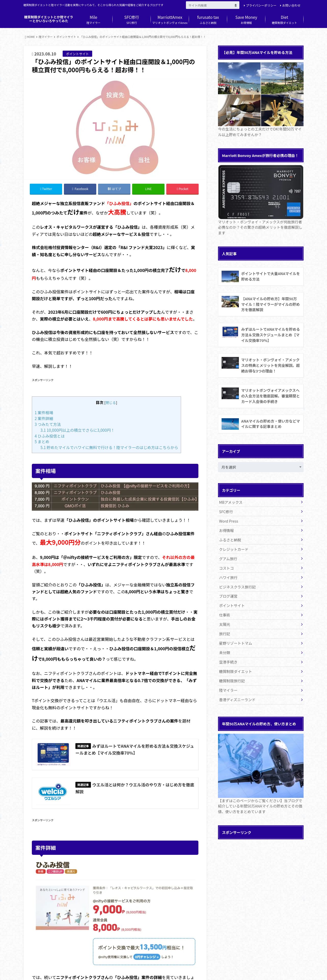
Task: Open the お問い合わせ link
Action: click(x=291, y=5)
